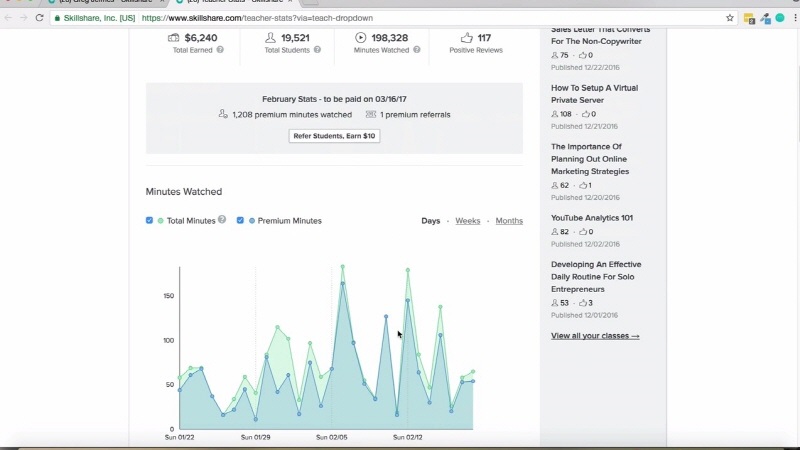Click the blue extension icon in toolbar
The image size is (800, 450).
point(765,18)
